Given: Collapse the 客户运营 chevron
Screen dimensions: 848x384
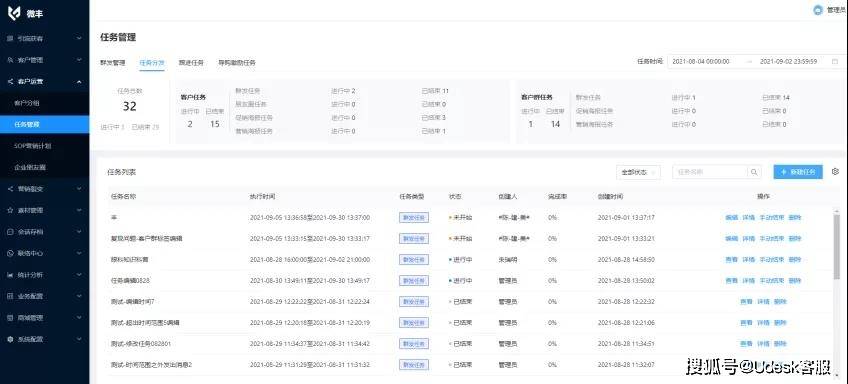Looking at the screenshot, I should [79, 82].
